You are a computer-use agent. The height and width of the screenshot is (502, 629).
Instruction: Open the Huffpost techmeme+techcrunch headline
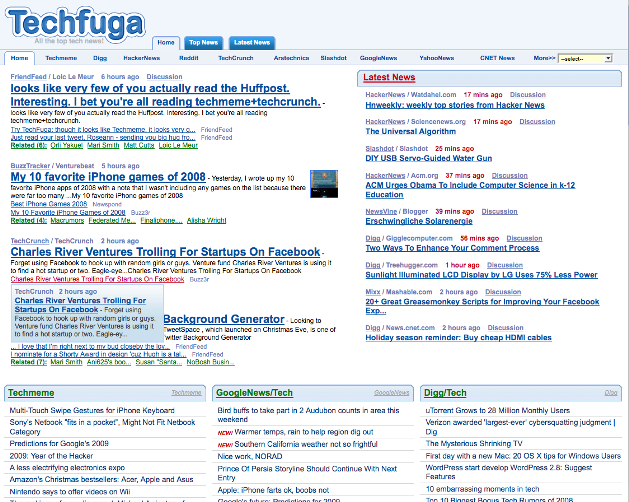click(166, 95)
